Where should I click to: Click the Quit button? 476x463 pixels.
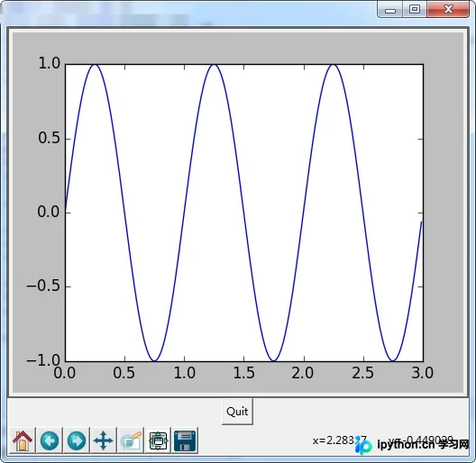pyautogui.click(x=237, y=412)
